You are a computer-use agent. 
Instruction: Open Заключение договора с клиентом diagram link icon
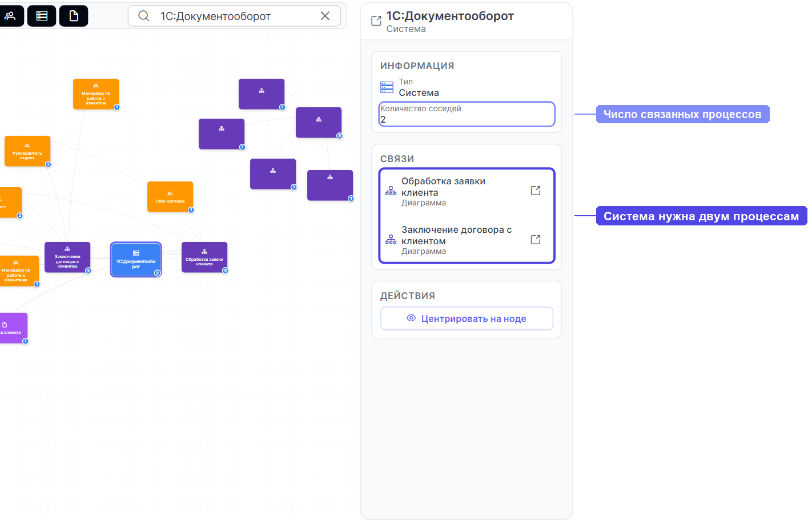click(536, 240)
